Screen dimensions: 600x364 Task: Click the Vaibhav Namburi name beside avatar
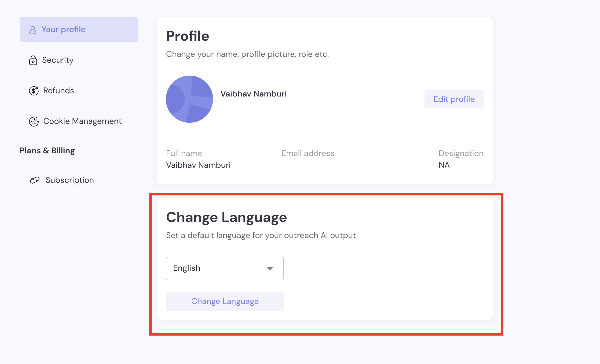[x=254, y=94]
